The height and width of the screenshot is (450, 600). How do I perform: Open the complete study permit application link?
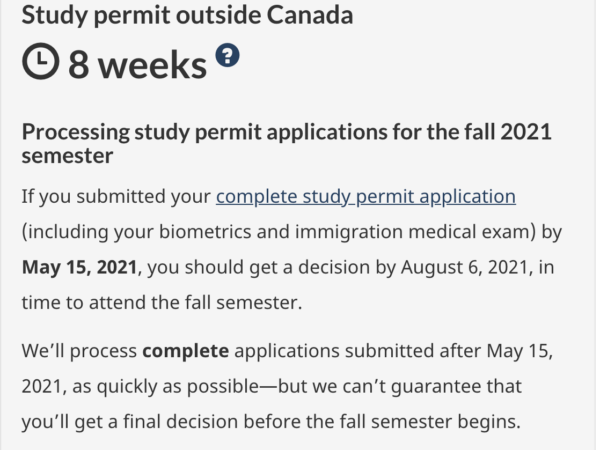pos(365,197)
